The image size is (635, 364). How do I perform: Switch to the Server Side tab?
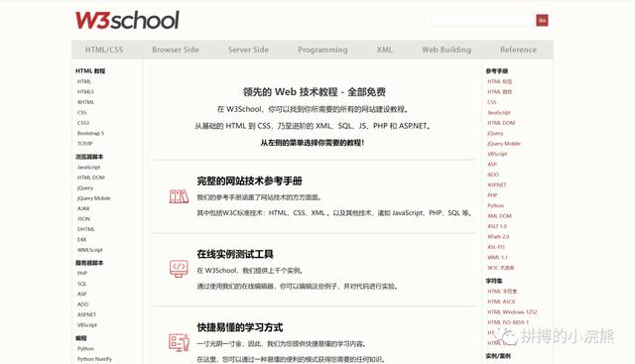[x=248, y=50]
